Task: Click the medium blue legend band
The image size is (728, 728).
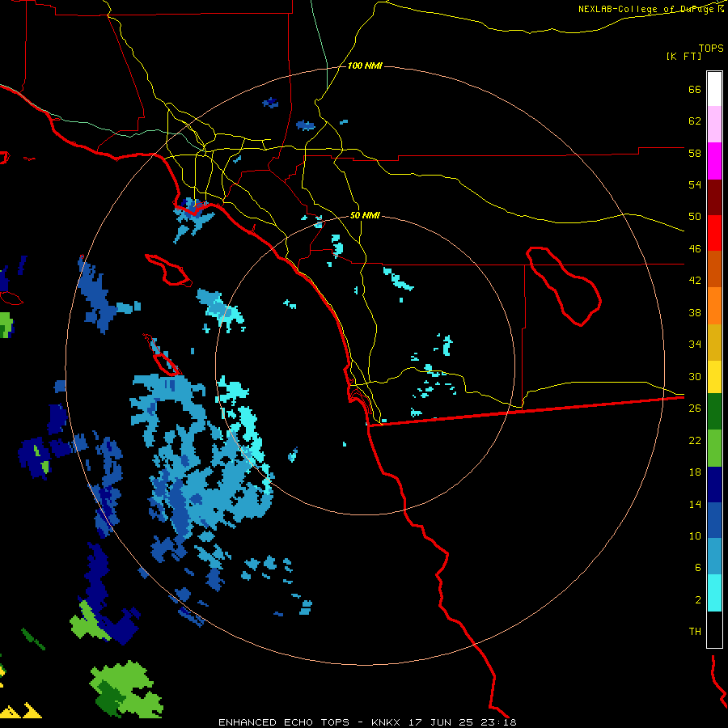Action: click(x=714, y=521)
